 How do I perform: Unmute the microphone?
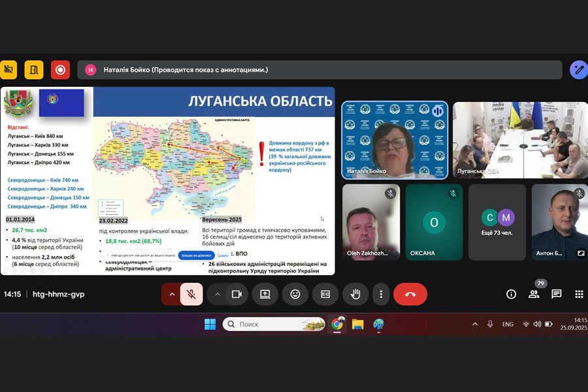pyautogui.click(x=191, y=294)
